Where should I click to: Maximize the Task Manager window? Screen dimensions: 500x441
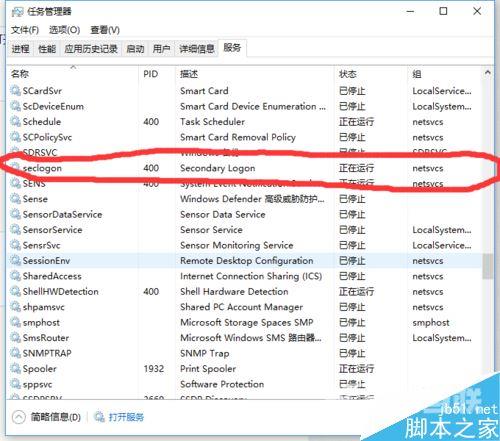coord(443,11)
